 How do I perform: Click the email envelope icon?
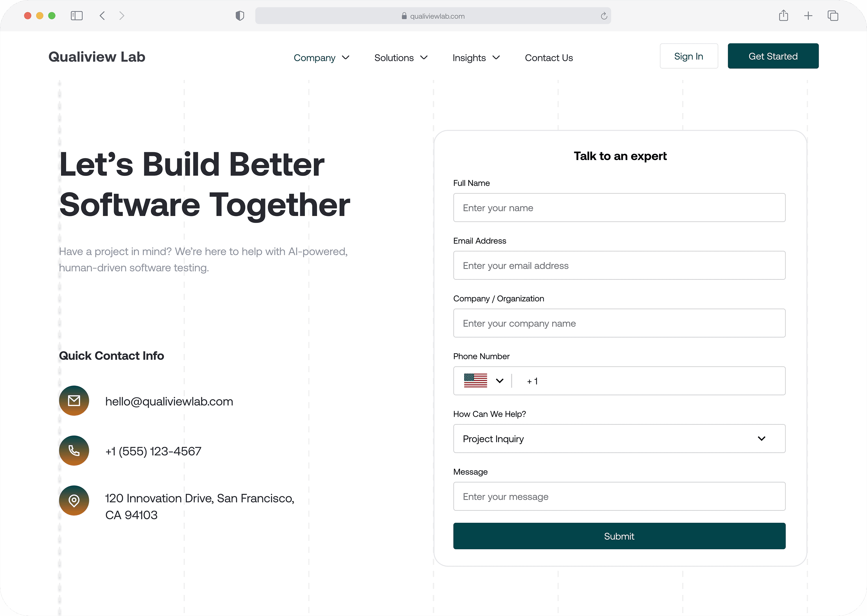pos(74,401)
